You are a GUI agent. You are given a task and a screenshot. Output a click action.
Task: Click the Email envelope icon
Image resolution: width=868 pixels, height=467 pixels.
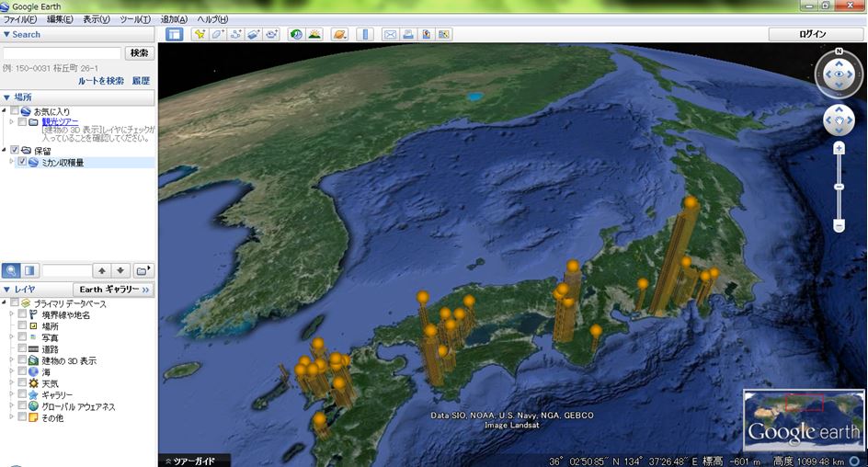pyautogui.click(x=390, y=34)
